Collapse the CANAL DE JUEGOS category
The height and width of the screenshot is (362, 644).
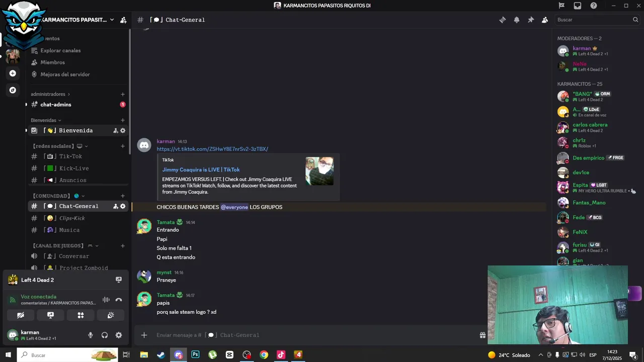(65, 246)
